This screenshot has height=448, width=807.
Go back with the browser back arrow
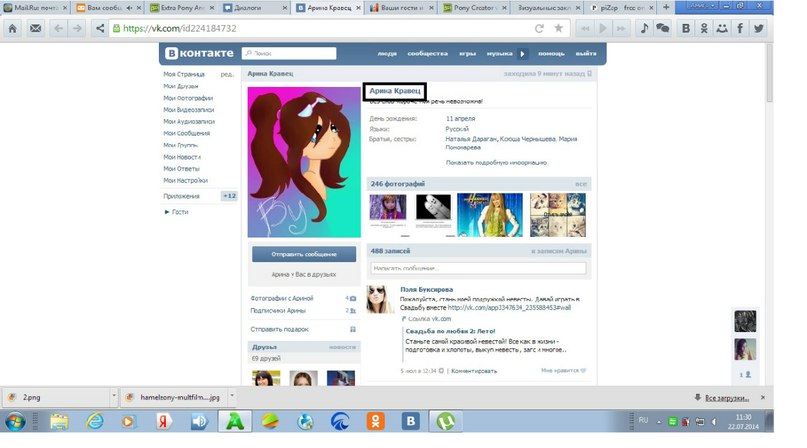(x=59, y=29)
